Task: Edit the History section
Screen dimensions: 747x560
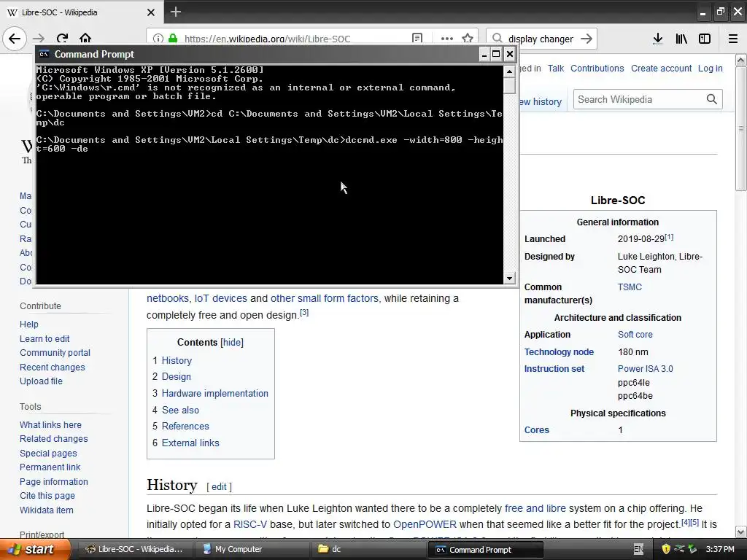Action: pos(219,486)
